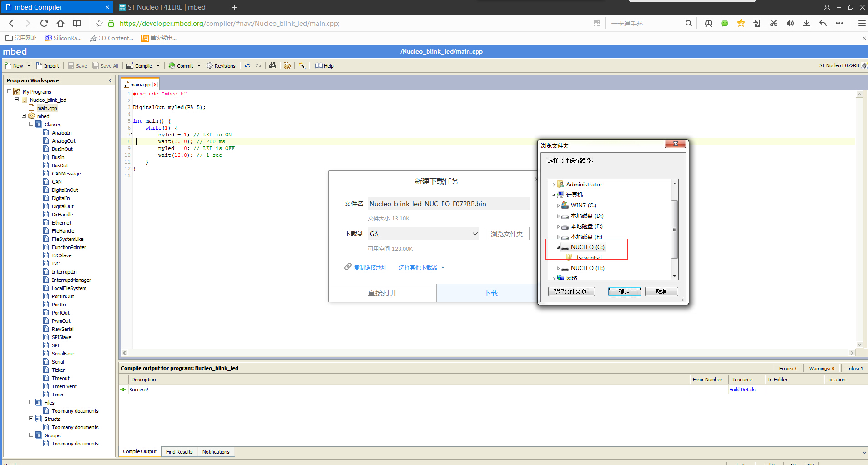Select NUCLEO (G:) drive in folder dialog

pos(587,247)
